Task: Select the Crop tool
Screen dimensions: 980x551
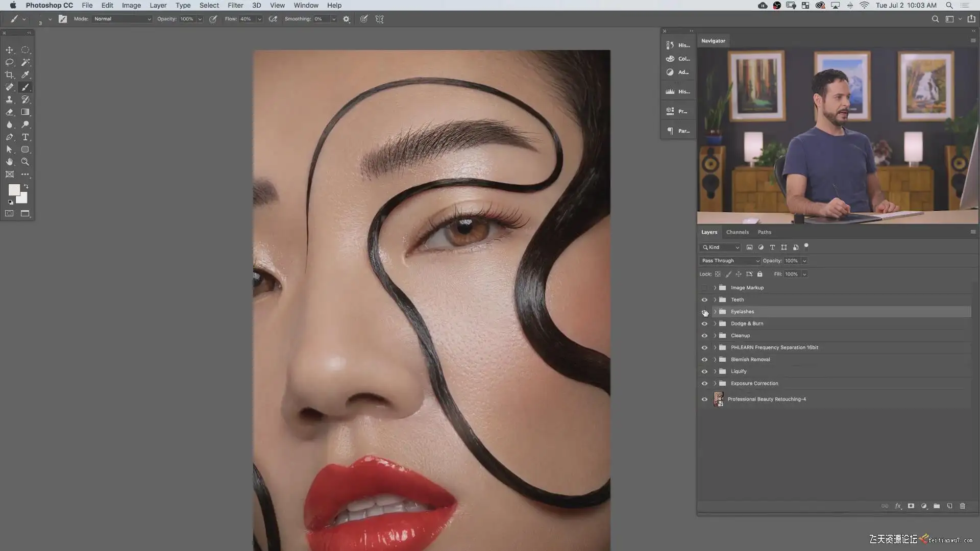Action: [9, 74]
